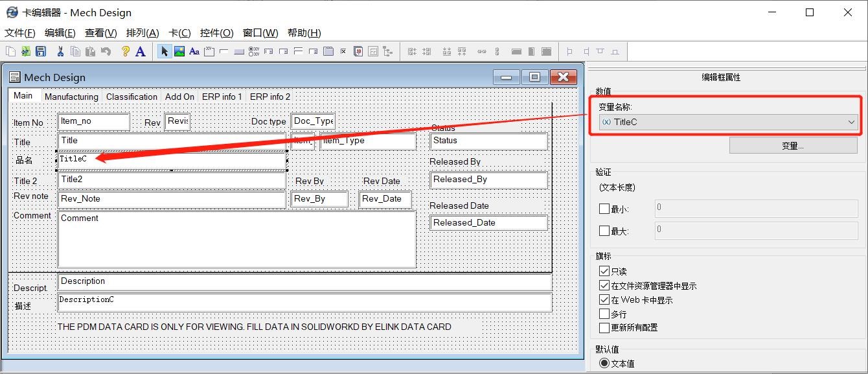The image size is (868, 374).
Task: Select the 文本值 radio button
Action: coord(604,363)
